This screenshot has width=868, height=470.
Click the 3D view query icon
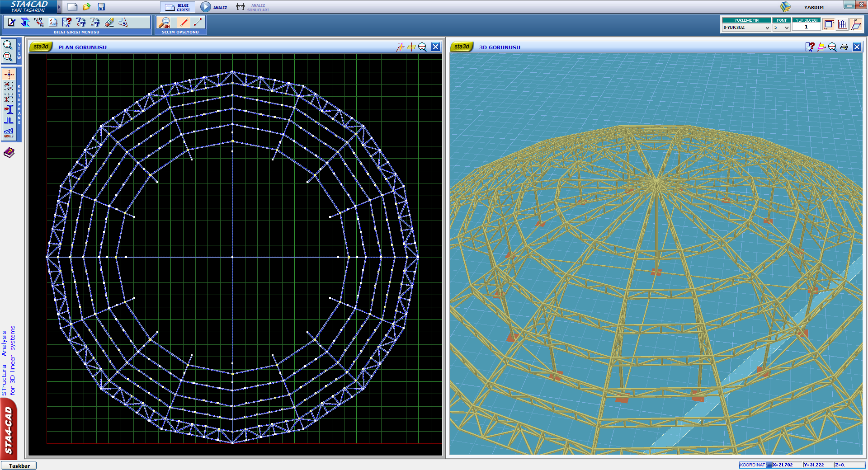tap(810, 47)
